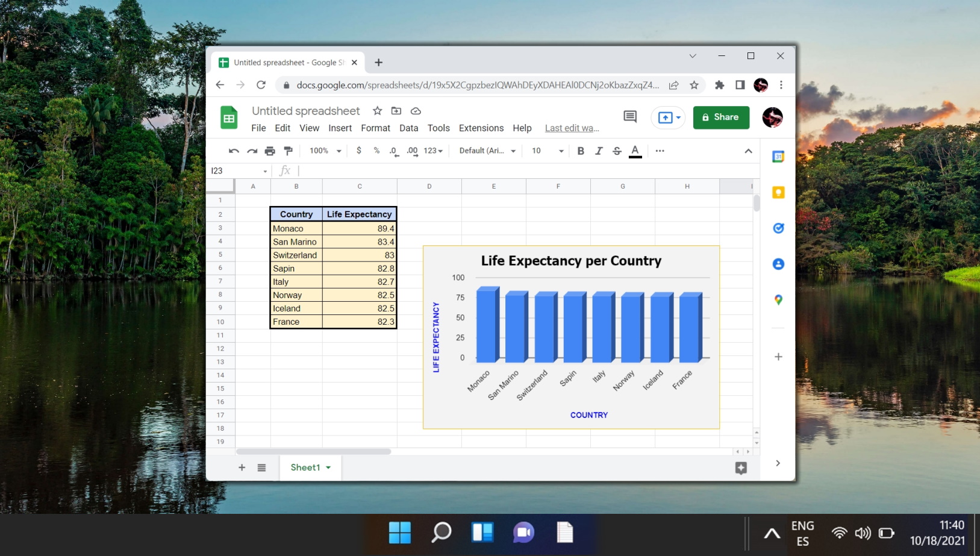
Task: Click the Untitled spreadsheet title
Action: [305, 111]
